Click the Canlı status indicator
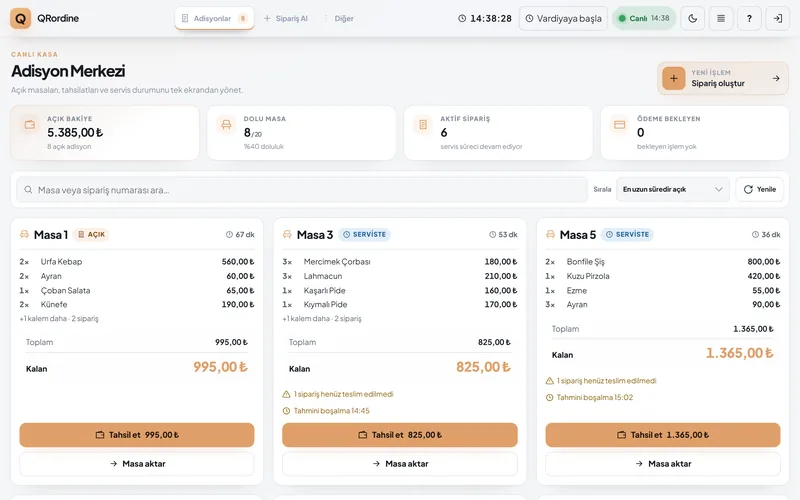 (644, 18)
